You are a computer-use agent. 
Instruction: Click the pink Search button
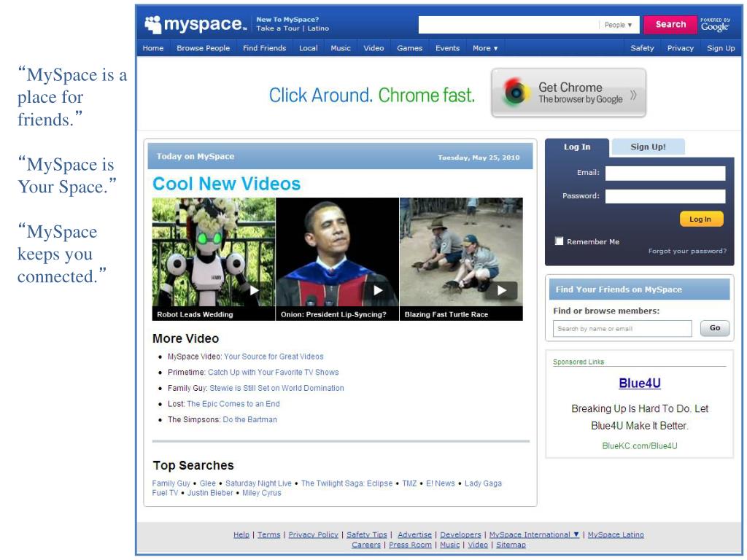tap(670, 24)
